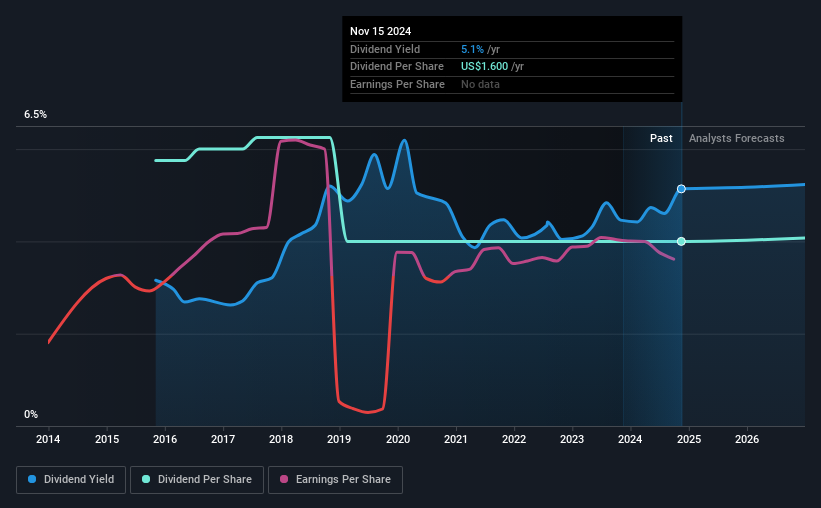Click the tooltip Dividend Per Share row label
The image size is (821, 508).
pyautogui.click(x=397, y=67)
